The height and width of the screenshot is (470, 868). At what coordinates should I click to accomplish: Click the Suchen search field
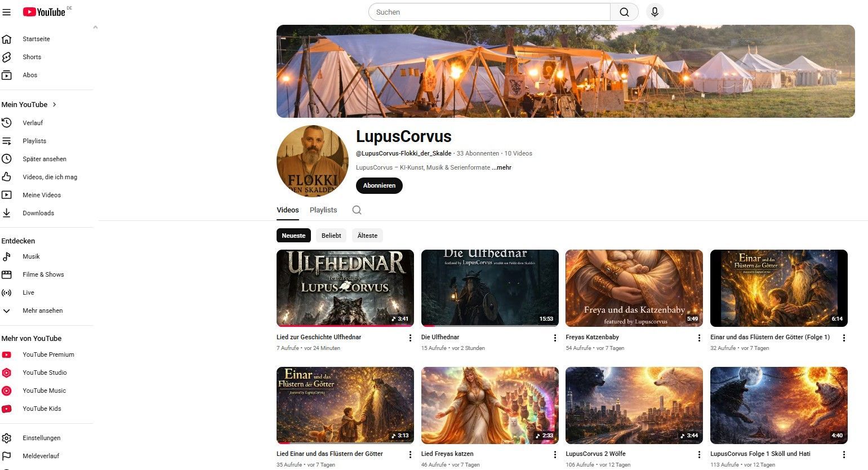tap(489, 12)
